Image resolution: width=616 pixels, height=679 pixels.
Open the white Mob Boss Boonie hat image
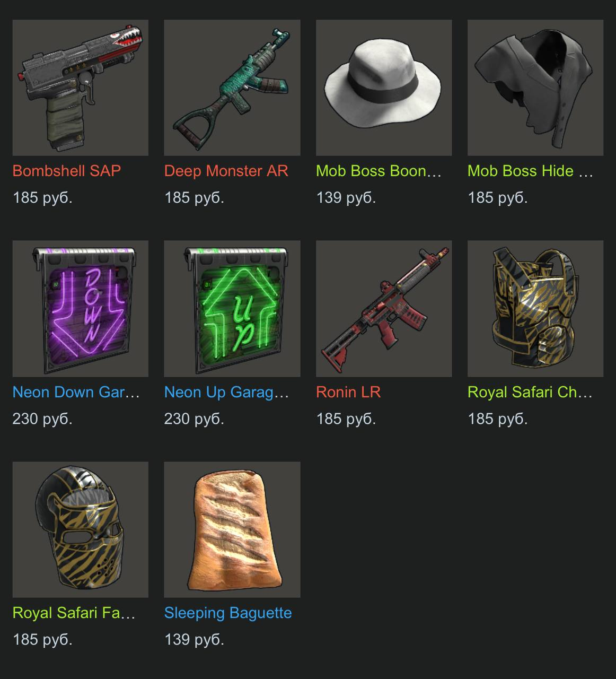coord(384,88)
